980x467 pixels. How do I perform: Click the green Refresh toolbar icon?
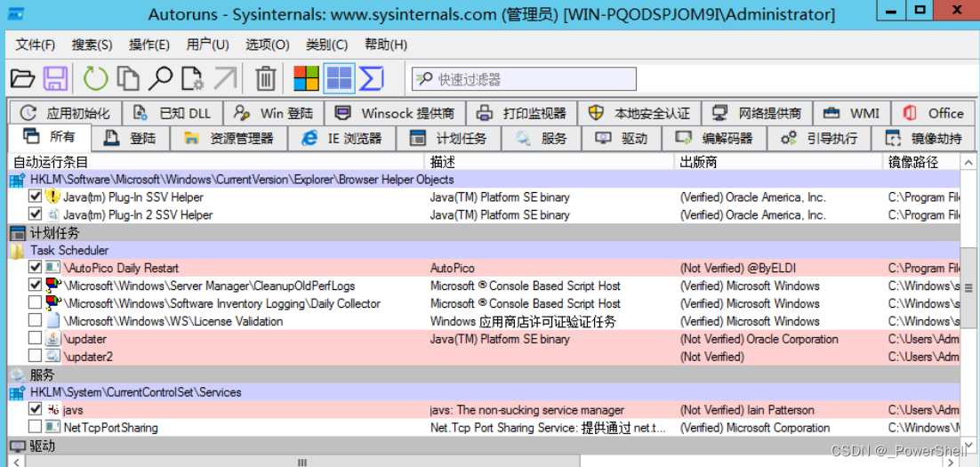point(96,79)
